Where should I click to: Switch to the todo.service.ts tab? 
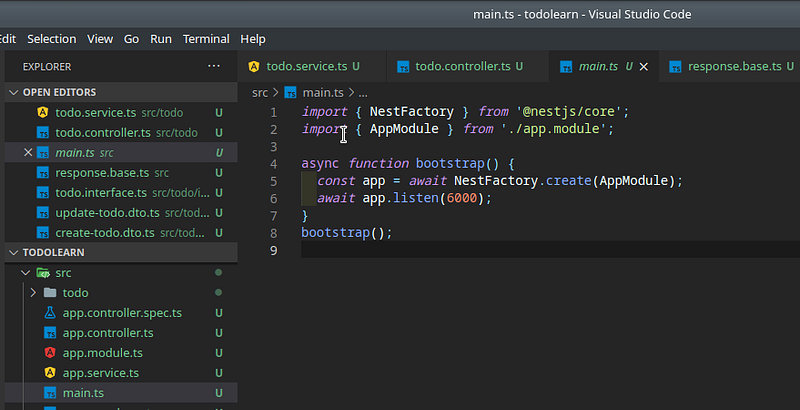click(312, 66)
